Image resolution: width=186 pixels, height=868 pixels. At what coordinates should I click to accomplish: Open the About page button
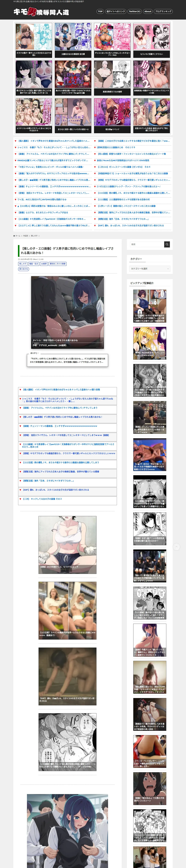pyautogui.click(x=148, y=11)
